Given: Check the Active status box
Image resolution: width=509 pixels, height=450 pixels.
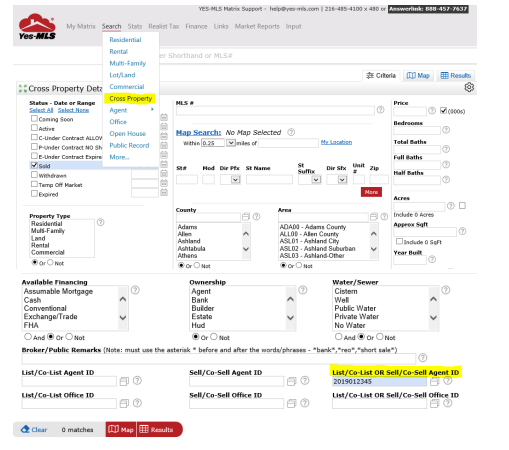Looking at the screenshot, I should pyautogui.click(x=34, y=128).
